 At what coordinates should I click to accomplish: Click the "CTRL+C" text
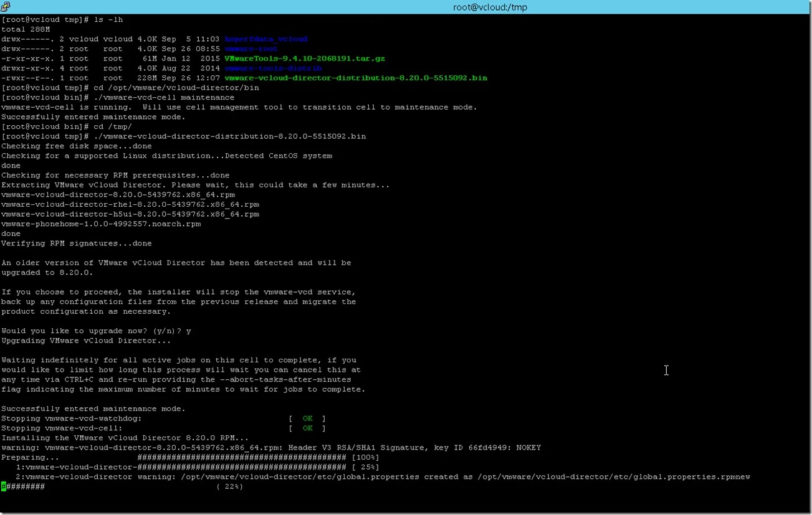point(79,379)
